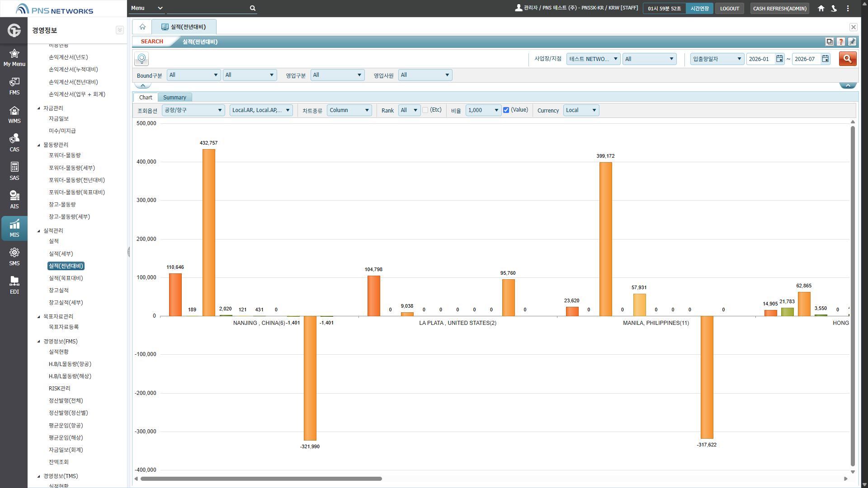
Task: Open the CAS module icon
Action: pyautogui.click(x=14, y=143)
